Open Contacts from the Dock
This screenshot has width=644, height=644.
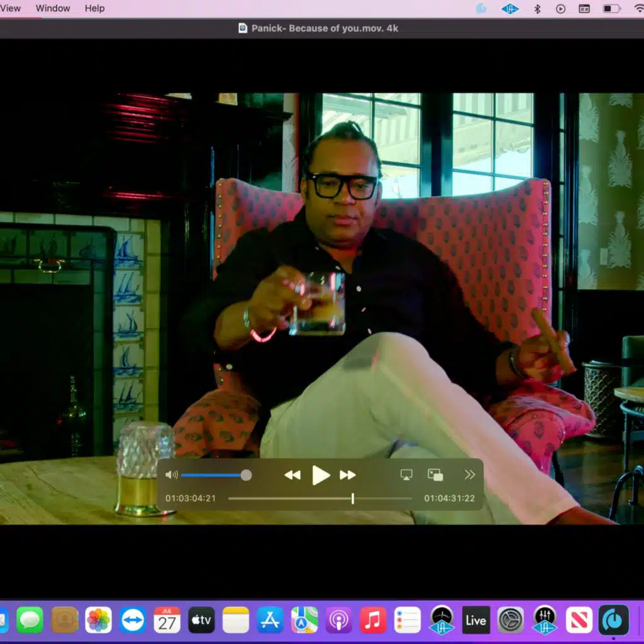(65, 619)
